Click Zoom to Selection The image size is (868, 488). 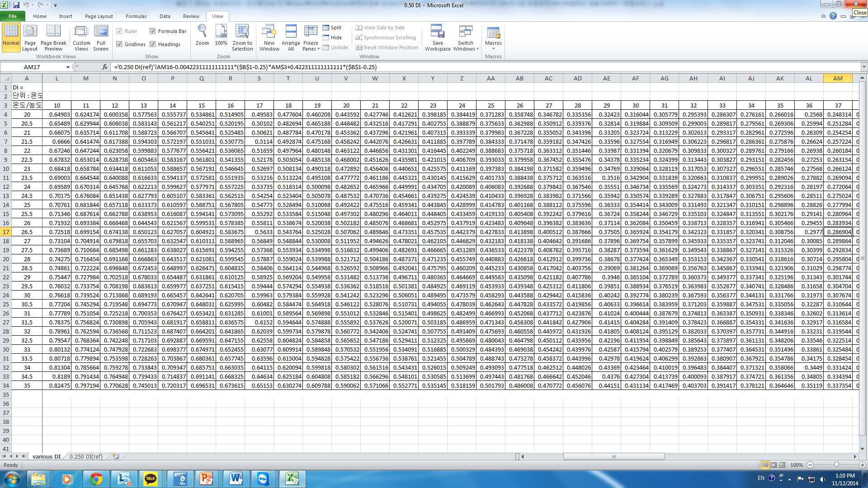242,38
